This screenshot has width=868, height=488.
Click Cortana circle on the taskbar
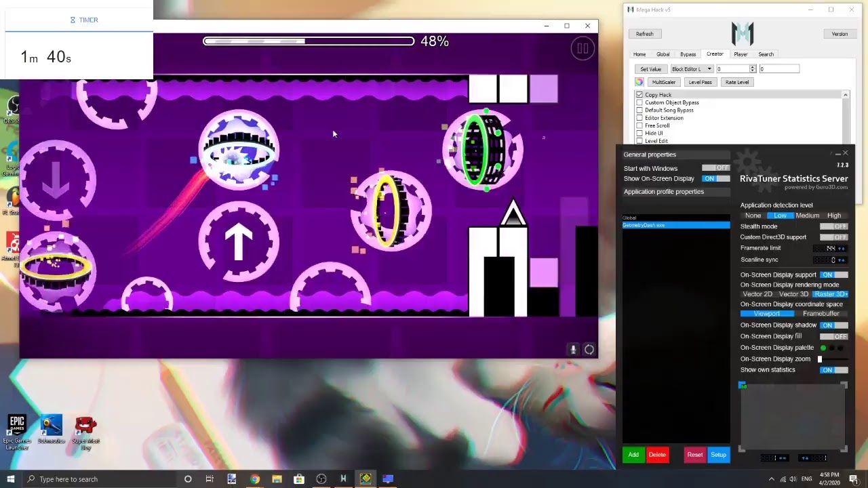188,479
